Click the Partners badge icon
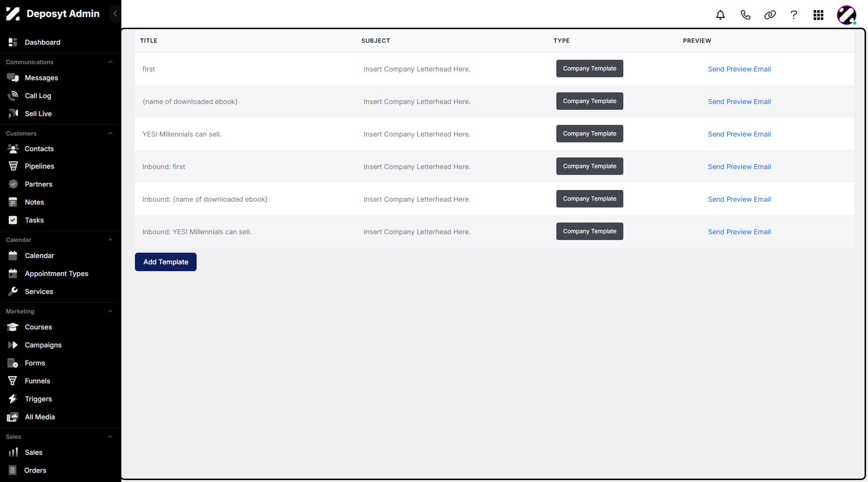Image resolution: width=868 pixels, height=482 pixels. click(x=13, y=184)
